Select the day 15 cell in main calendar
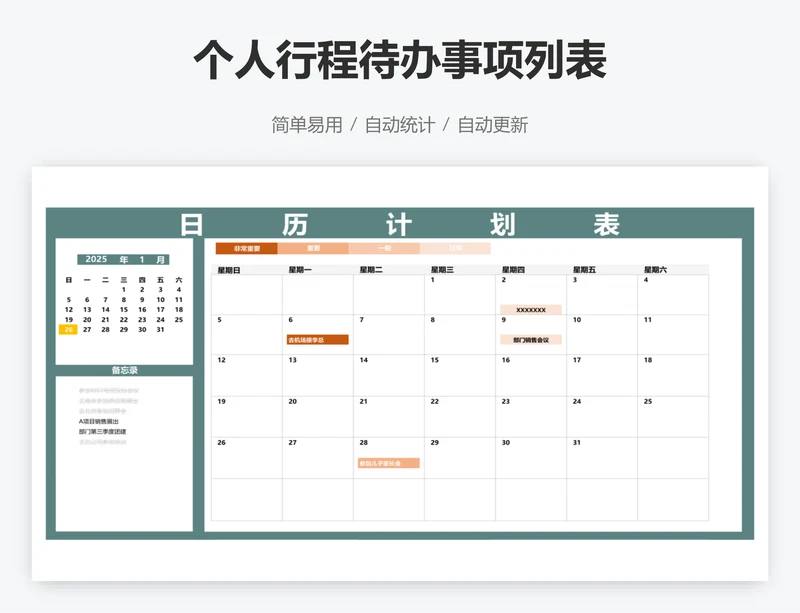The height and width of the screenshot is (613, 800). (460, 375)
